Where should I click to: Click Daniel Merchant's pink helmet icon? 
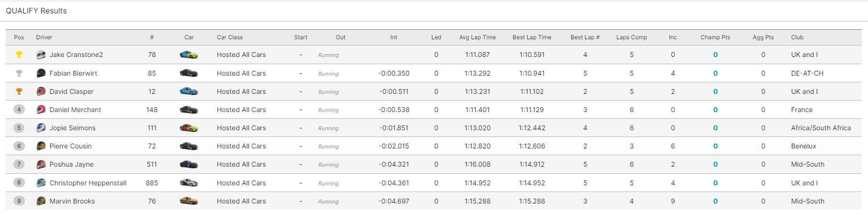click(41, 110)
